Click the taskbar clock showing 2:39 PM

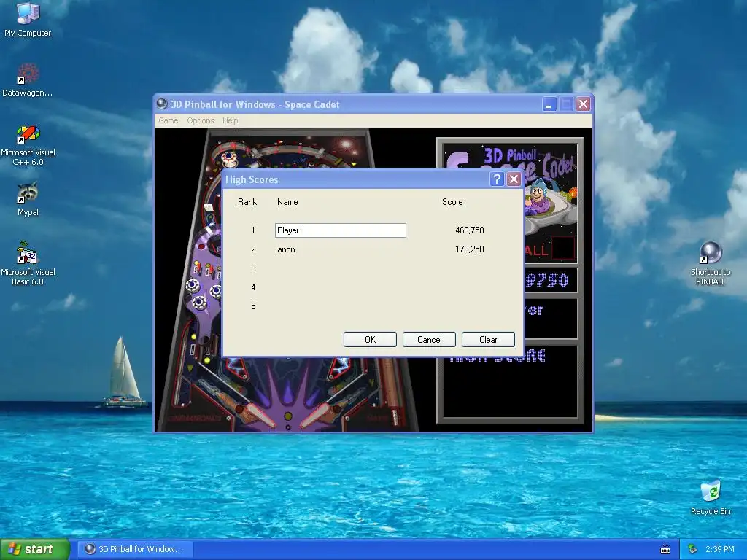pyautogui.click(x=720, y=550)
